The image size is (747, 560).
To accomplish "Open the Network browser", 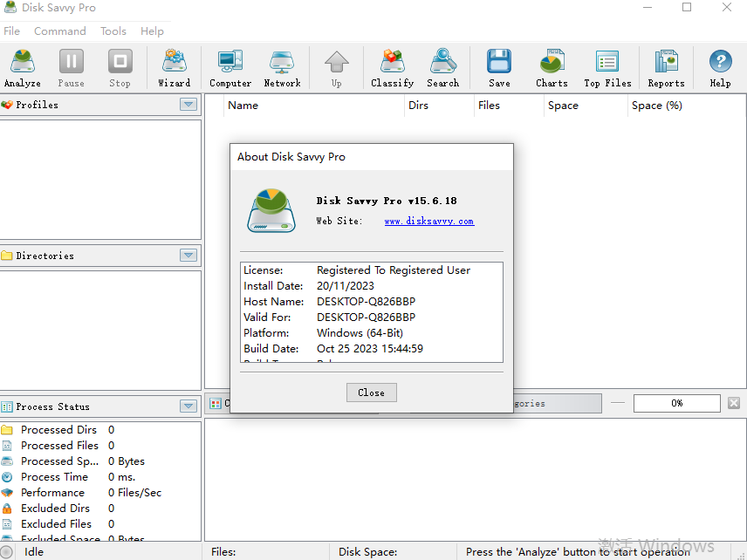I will [x=282, y=68].
